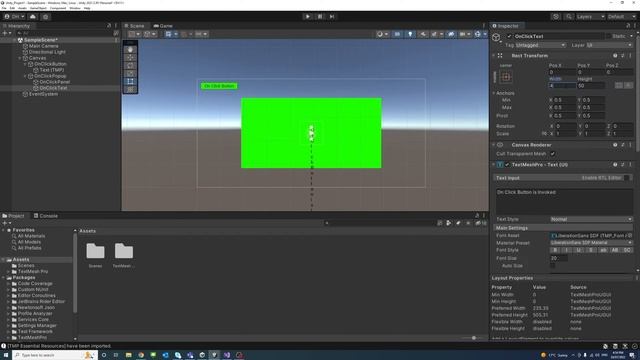This screenshot has width=640, height=360.
Task: Open the Layers dropdown in top toolbar
Action: [590, 17]
